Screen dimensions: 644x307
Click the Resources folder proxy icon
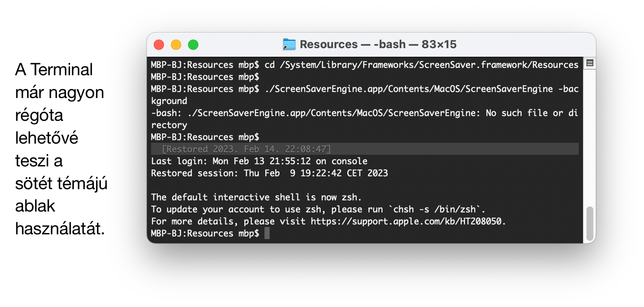tap(289, 44)
